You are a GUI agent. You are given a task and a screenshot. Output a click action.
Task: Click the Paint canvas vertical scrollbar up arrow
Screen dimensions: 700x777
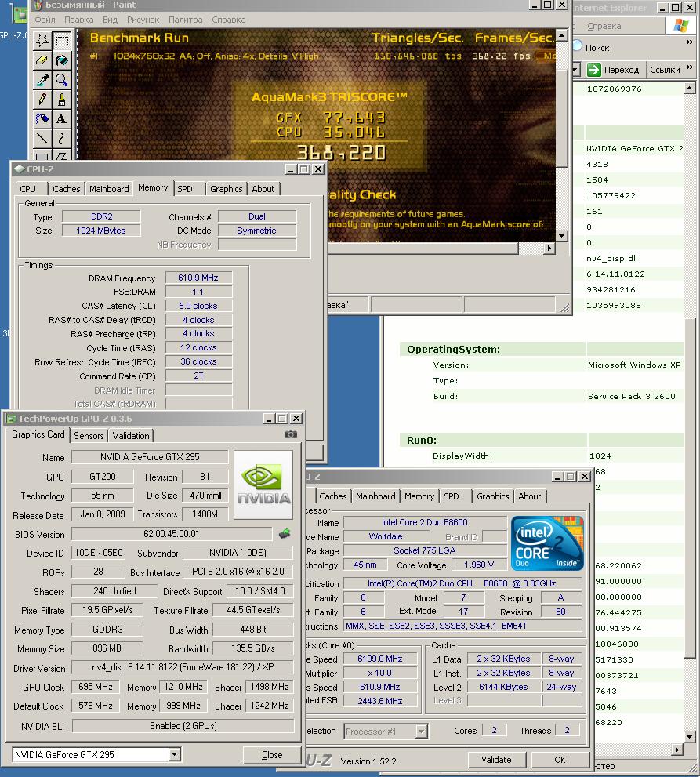562,34
